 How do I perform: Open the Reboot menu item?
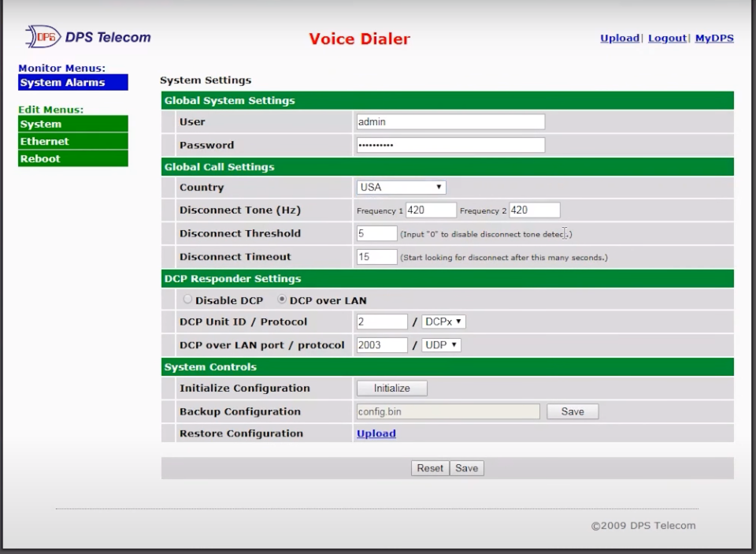tap(73, 158)
